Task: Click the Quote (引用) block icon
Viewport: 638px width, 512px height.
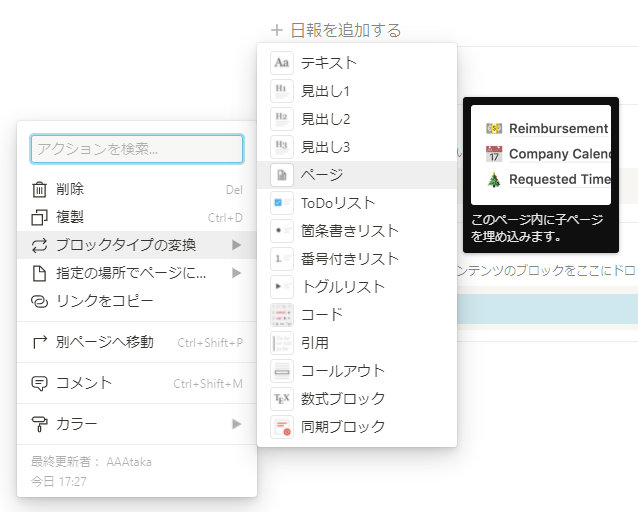Action: tap(282, 343)
